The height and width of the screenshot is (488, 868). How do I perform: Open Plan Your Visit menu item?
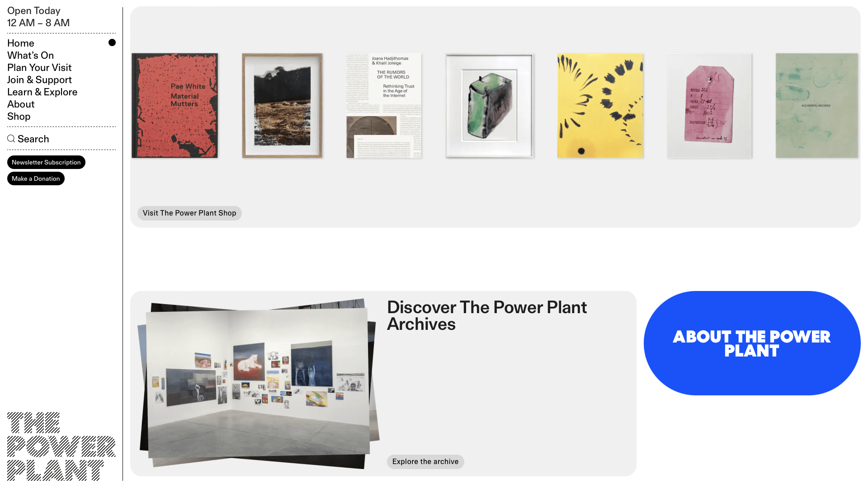(x=39, y=67)
